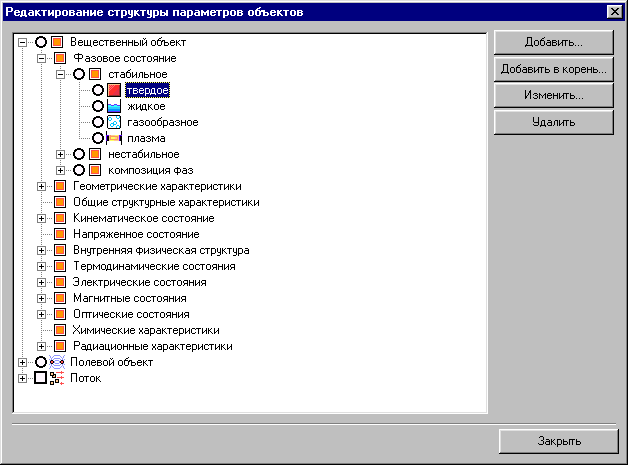
Task: Click the Добавить... button
Action: click(x=554, y=42)
